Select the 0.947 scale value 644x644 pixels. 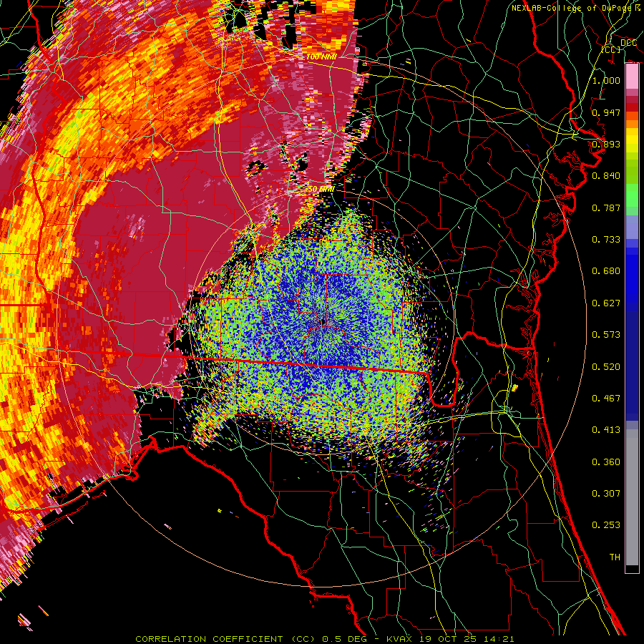[606, 112]
